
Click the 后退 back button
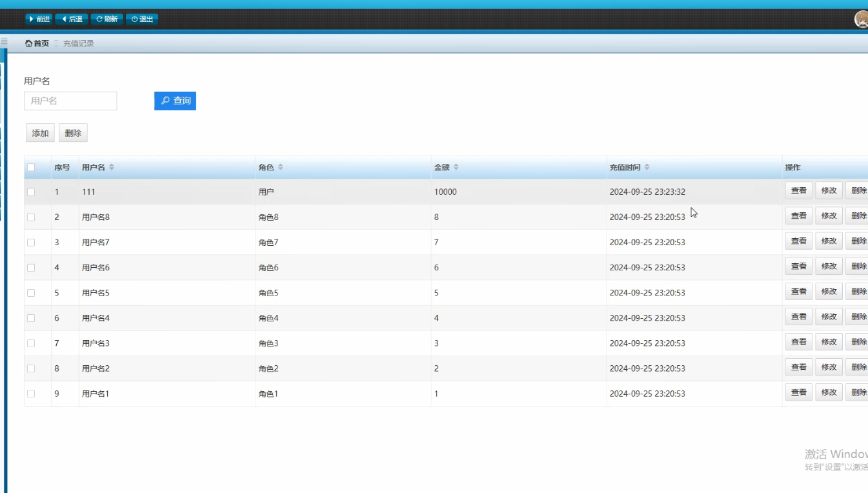(x=72, y=19)
